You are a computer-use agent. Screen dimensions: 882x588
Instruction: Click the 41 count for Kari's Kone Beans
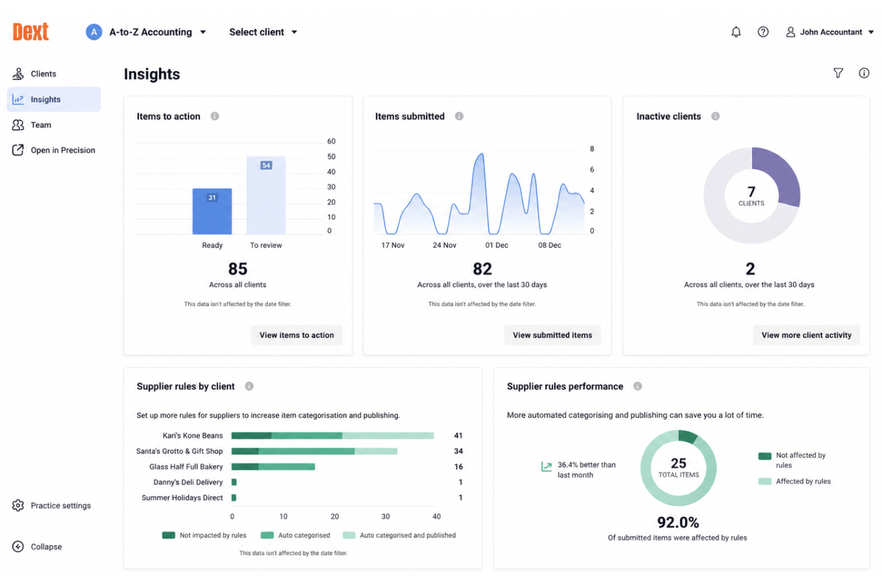pyautogui.click(x=458, y=435)
